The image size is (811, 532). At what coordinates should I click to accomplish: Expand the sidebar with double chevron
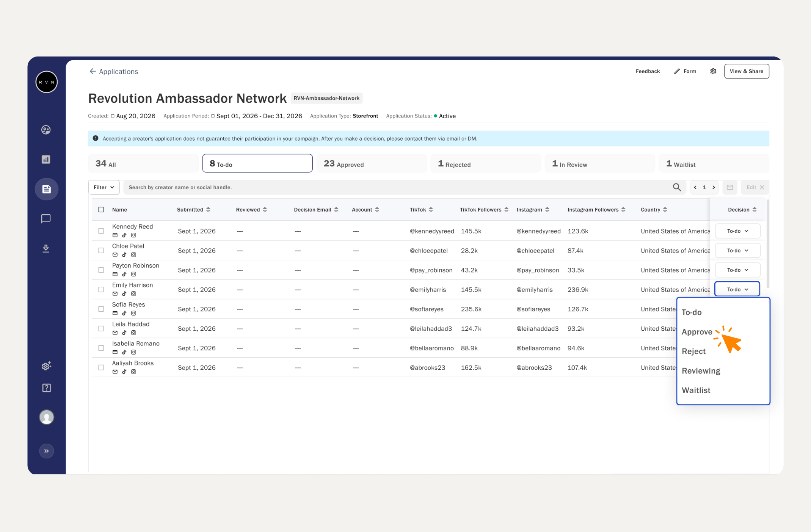click(47, 451)
